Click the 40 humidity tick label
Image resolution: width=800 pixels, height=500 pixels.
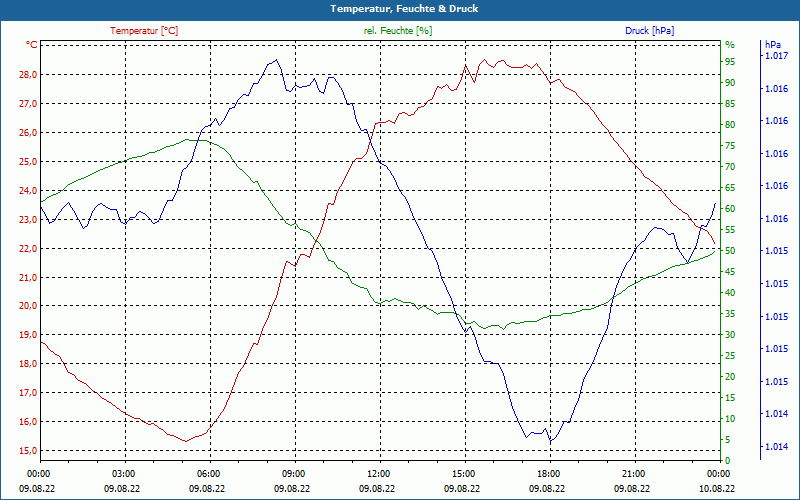[730, 293]
